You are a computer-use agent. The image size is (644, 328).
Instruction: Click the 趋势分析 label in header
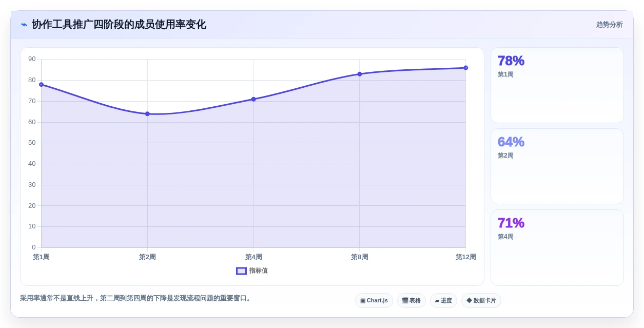pyautogui.click(x=609, y=25)
